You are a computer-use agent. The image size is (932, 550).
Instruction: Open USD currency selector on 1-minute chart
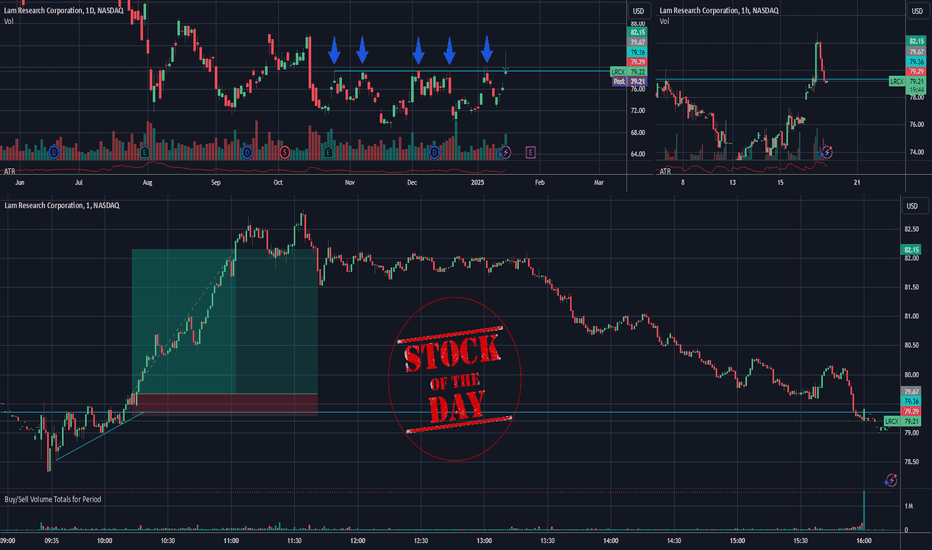coord(912,206)
